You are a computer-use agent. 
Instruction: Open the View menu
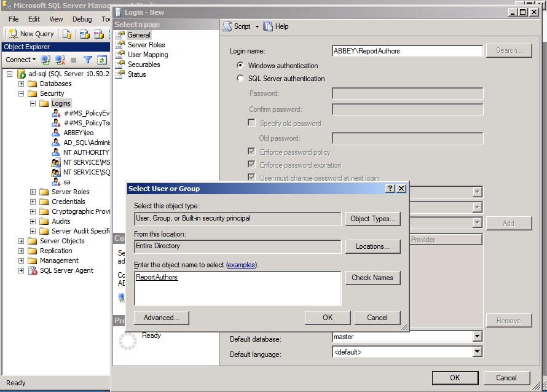tap(56, 19)
